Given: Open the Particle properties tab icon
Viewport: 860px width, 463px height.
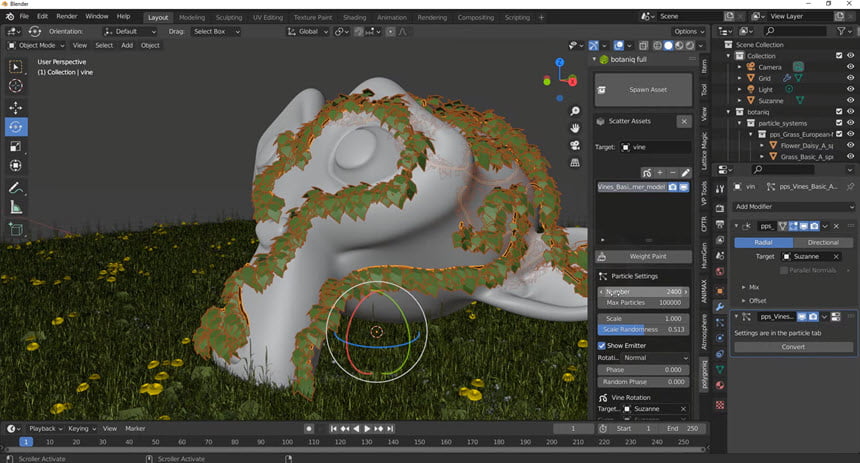Looking at the screenshot, I should (x=720, y=323).
